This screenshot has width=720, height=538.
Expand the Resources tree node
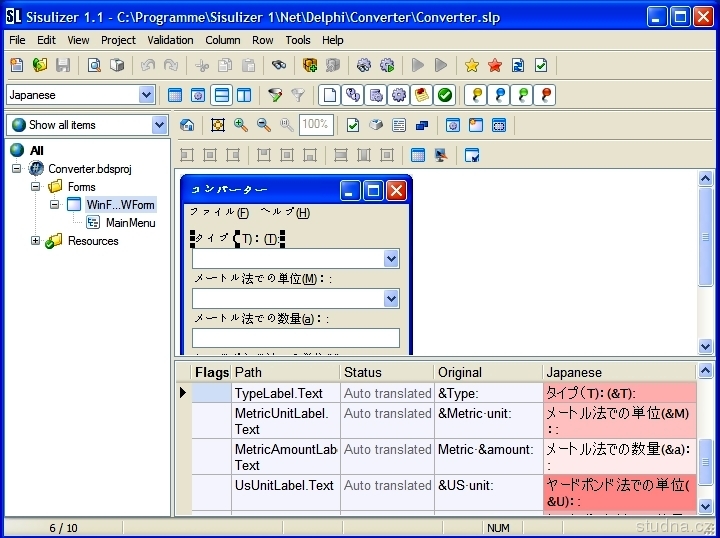pyautogui.click(x=36, y=241)
